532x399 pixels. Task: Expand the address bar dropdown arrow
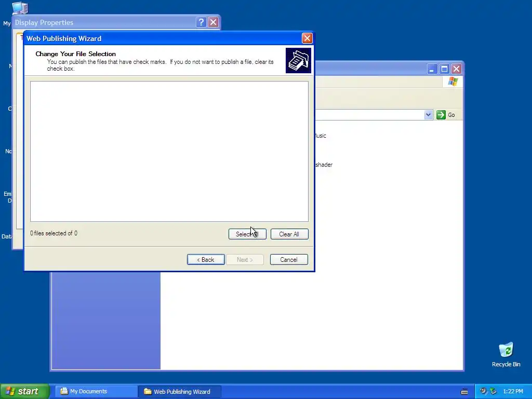[x=428, y=115]
